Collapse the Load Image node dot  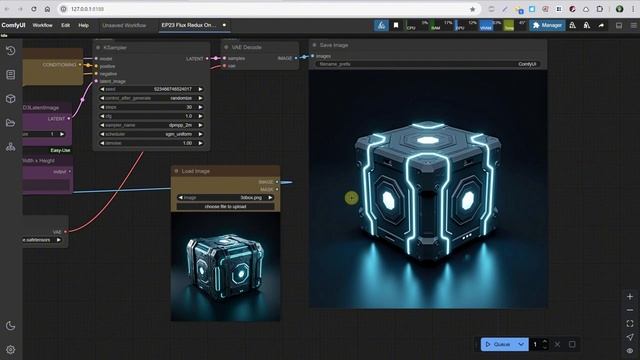pos(176,171)
